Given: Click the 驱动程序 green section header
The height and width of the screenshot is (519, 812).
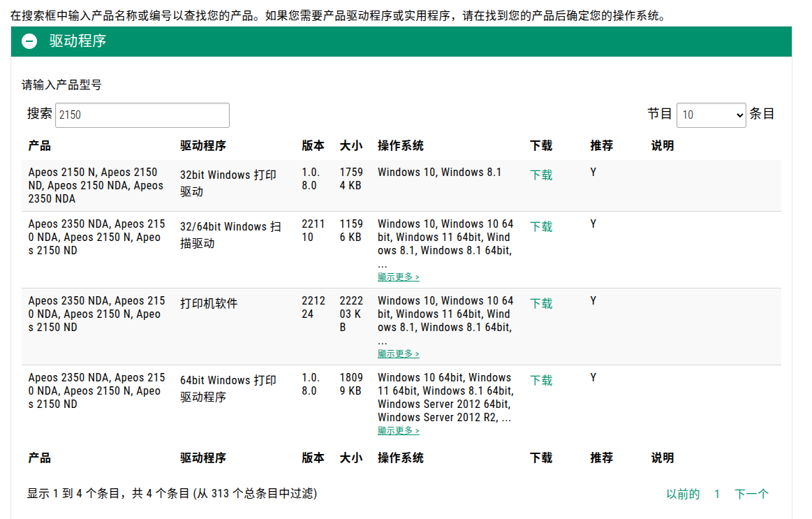Looking at the screenshot, I should tap(401, 41).
